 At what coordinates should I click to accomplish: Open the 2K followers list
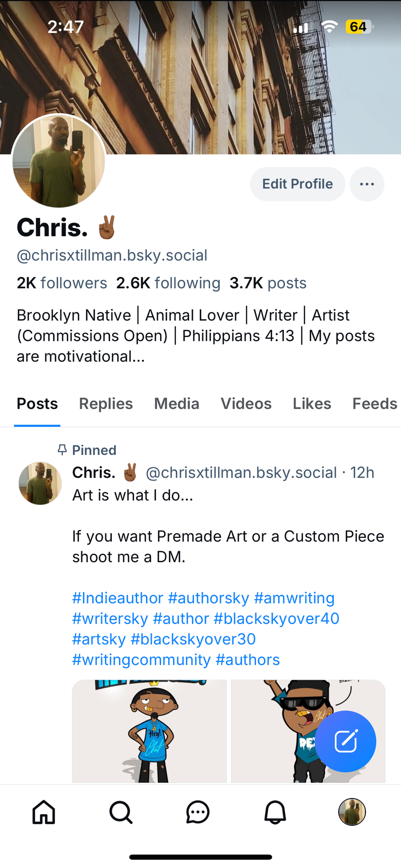pyautogui.click(x=62, y=283)
